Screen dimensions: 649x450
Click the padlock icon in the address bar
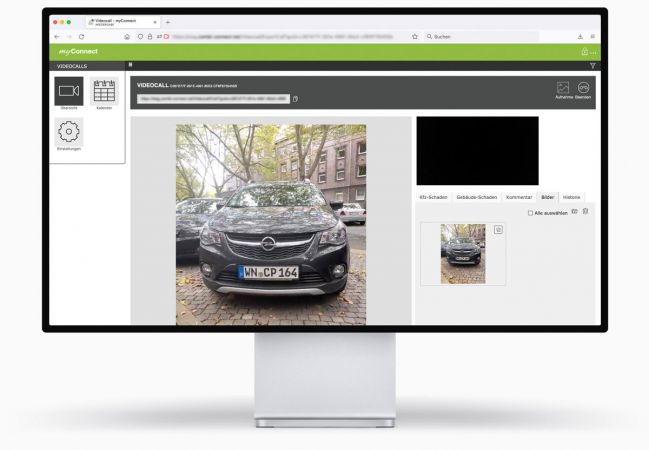(x=150, y=36)
